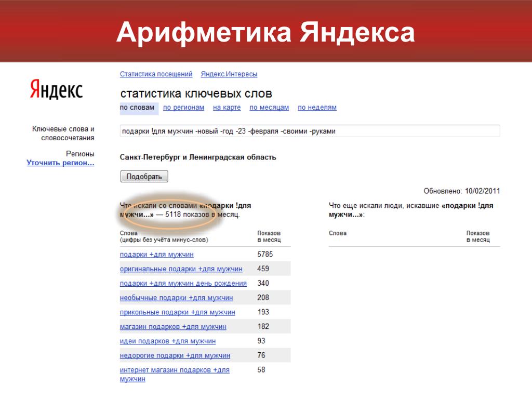Click the value 5785 in the table
This screenshot has width=532, height=399.
point(265,255)
